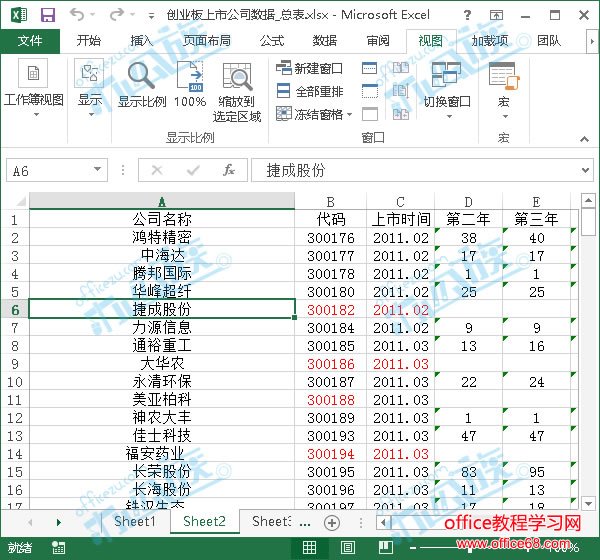
Task: Click the Insert Function fx icon
Action: [x=228, y=170]
